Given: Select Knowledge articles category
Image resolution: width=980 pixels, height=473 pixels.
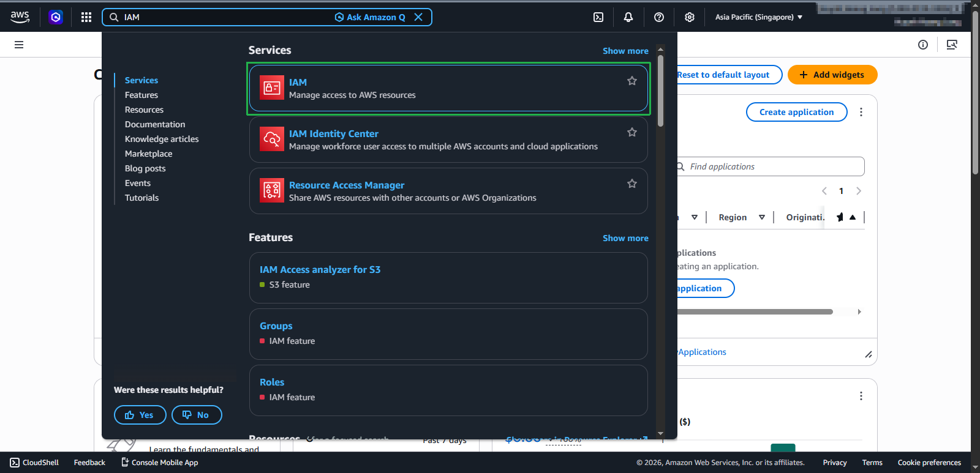Looking at the screenshot, I should 162,139.
